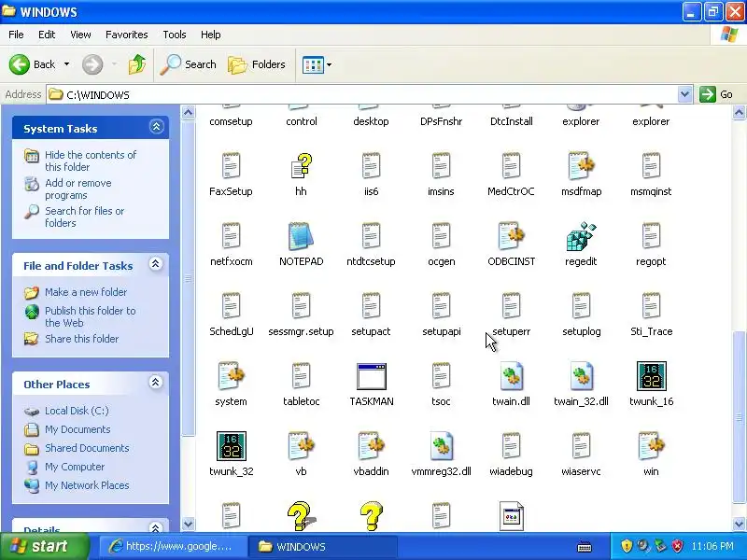Go up one folder level
Viewport: 747px width, 560px height.
(137, 64)
